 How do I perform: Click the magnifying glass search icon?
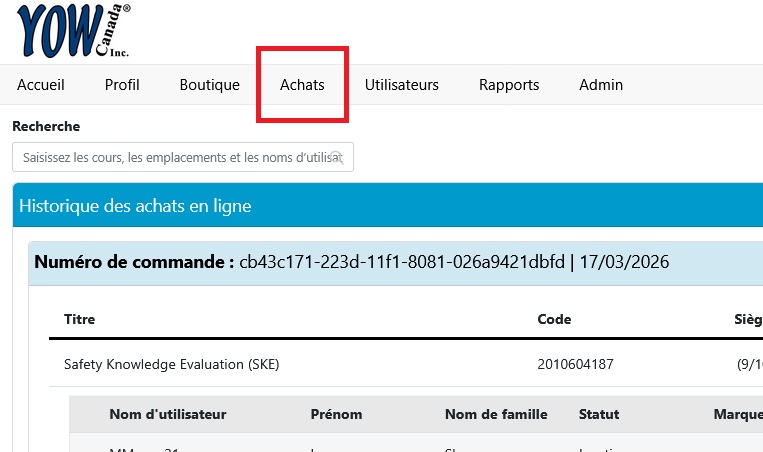tap(336, 157)
